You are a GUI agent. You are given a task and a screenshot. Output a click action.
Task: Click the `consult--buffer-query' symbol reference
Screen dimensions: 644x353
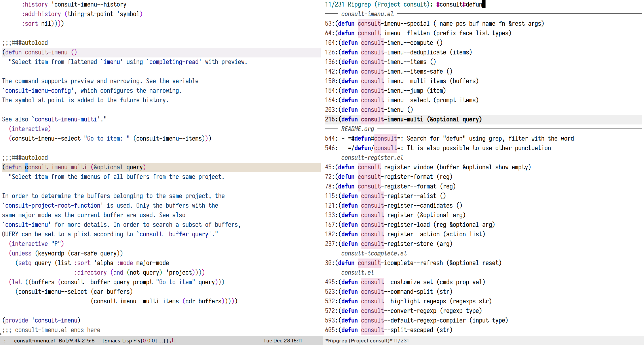tap(174, 234)
